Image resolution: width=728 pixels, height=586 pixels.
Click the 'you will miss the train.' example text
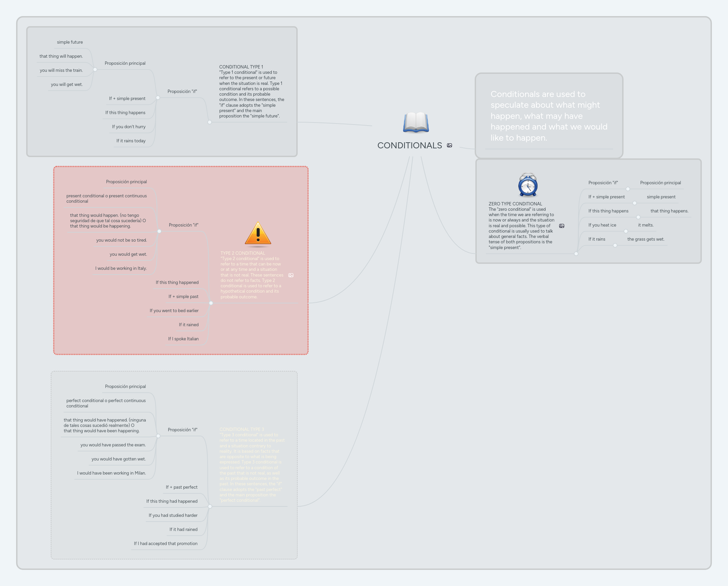pos(61,70)
